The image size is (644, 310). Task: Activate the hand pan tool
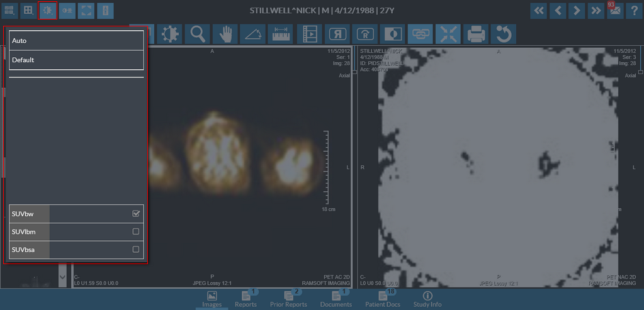tap(225, 34)
